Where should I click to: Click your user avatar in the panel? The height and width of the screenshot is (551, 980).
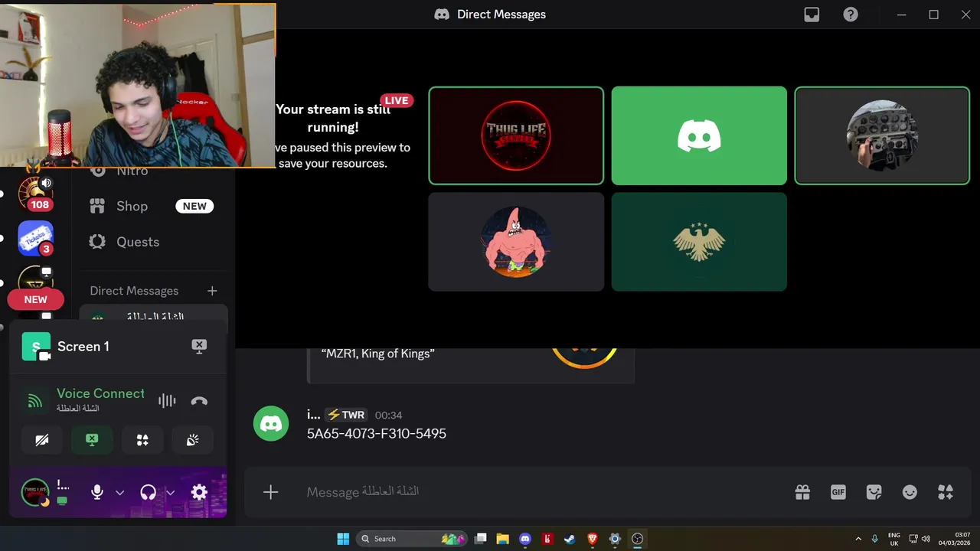pyautogui.click(x=35, y=492)
